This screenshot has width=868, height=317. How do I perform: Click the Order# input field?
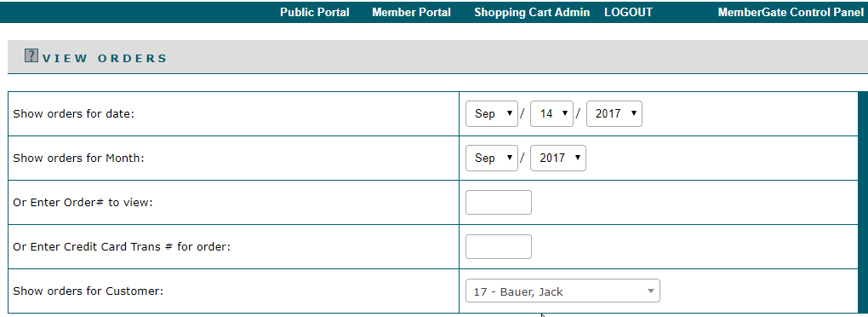click(498, 202)
